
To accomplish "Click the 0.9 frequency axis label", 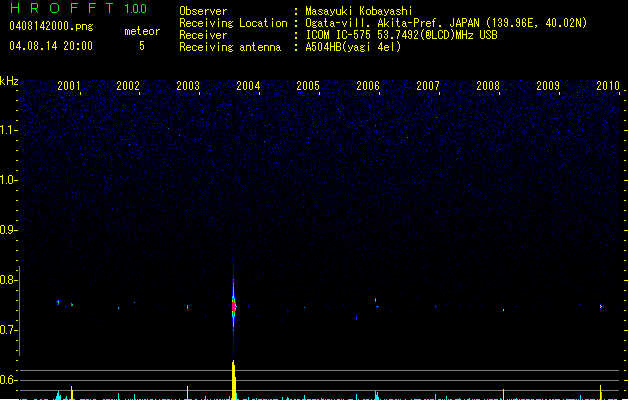I will pyautogui.click(x=8, y=230).
